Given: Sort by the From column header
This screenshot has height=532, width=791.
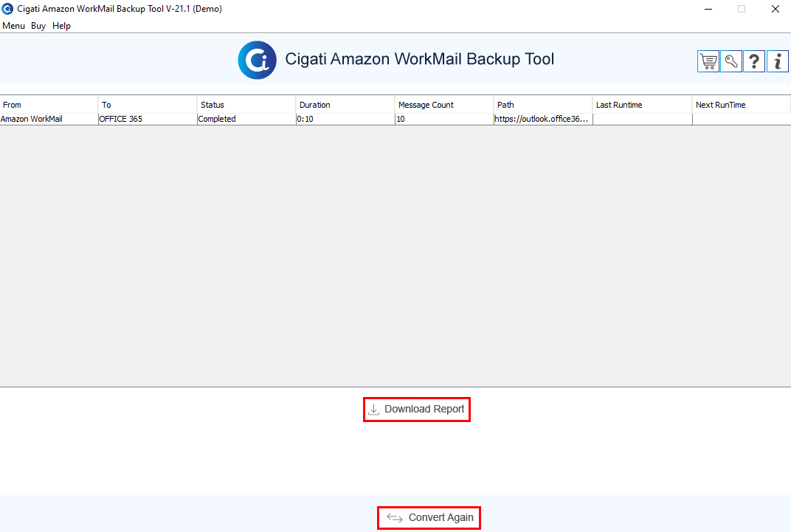Looking at the screenshot, I should coord(49,105).
